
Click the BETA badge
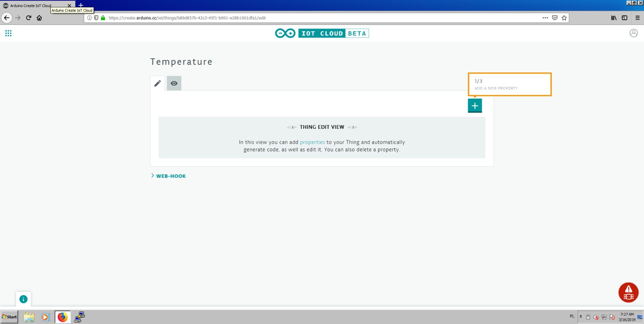click(357, 33)
